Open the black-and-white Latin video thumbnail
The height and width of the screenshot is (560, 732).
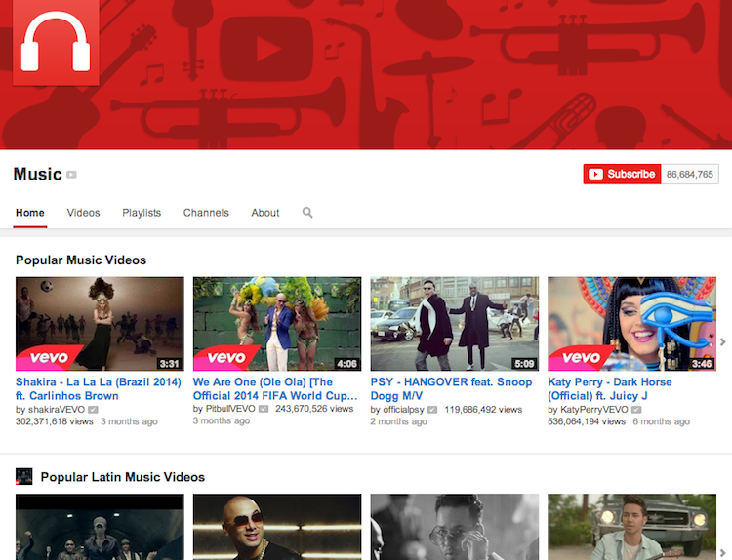click(x=454, y=527)
